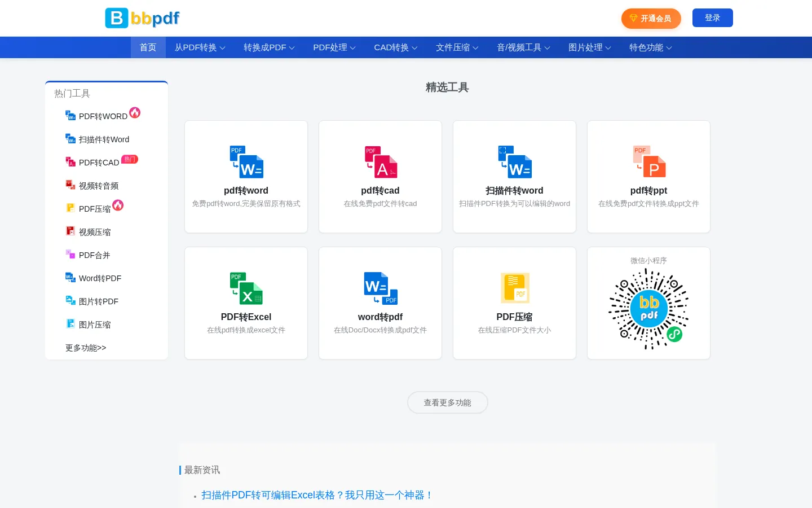The height and width of the screenshot is (508, 812).
Task: Click the 图片压缩 sidebar icon
Action: click(x=70, y=324)
